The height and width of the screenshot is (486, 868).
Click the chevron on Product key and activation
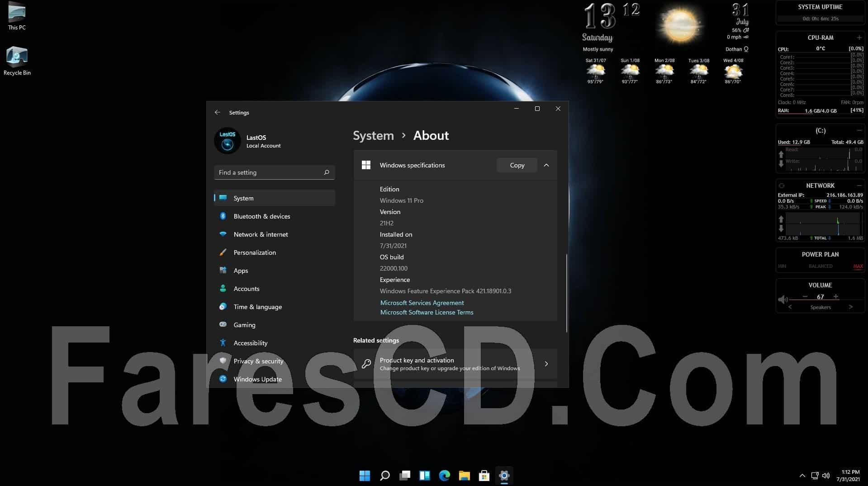click(546, 364)
